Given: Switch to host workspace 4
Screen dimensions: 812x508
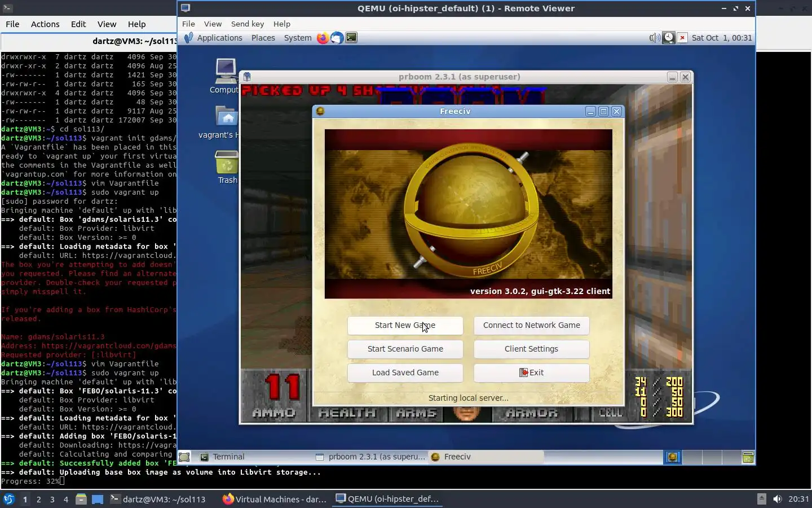Looking at the screenshot, I should point(66,499).
